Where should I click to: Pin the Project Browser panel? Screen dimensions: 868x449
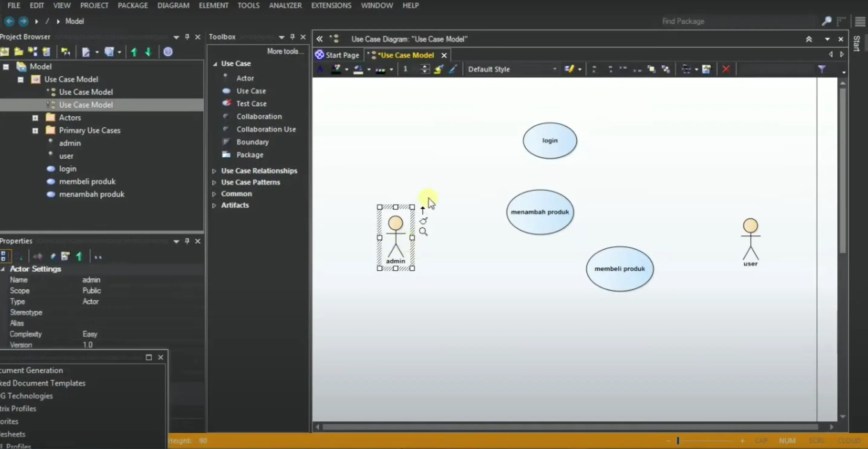(x=187, y=37)
